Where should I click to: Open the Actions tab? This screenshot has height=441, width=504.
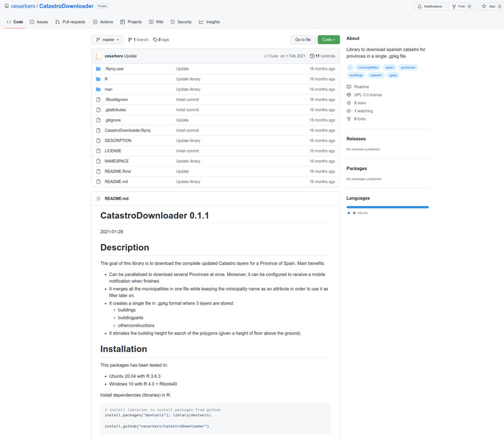(x=103, y=22)
